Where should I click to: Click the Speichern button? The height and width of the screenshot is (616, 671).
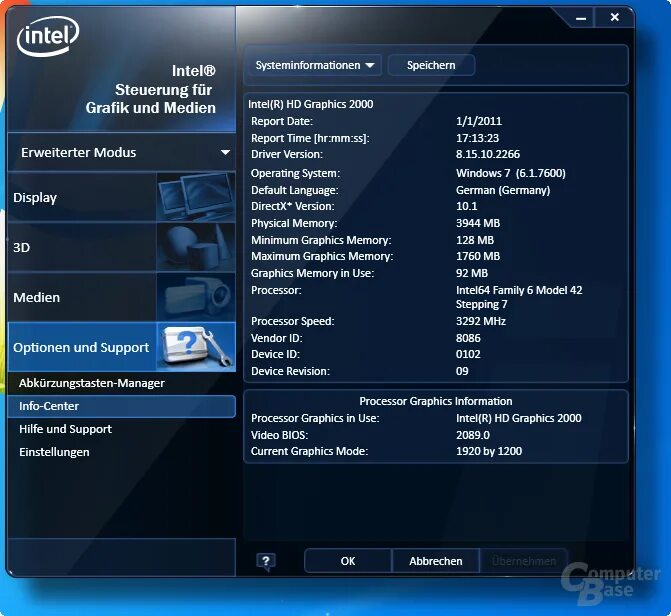pos(431,65)
